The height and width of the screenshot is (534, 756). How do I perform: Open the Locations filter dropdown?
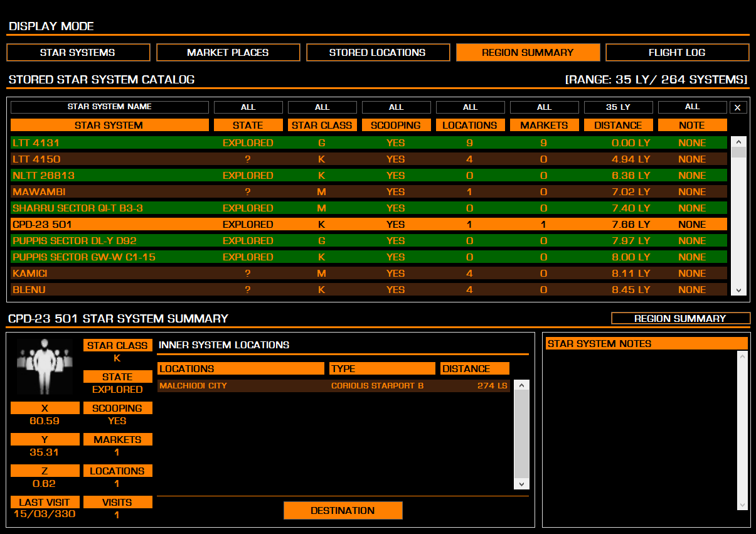[470, 107]
